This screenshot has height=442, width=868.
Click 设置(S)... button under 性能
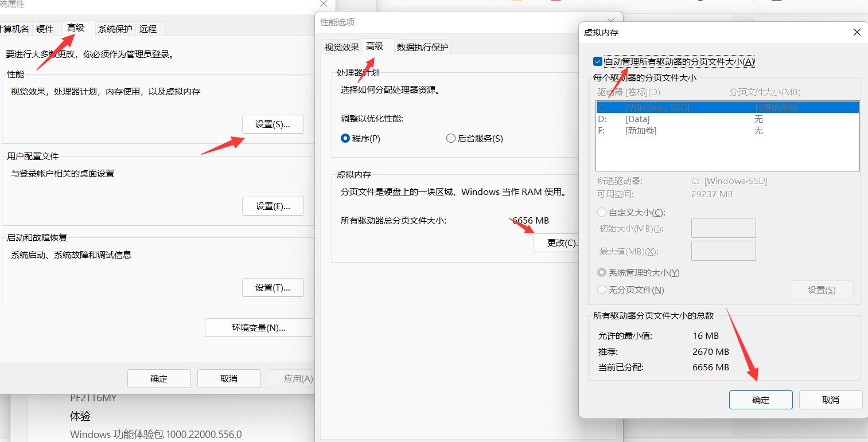(273, 124)
